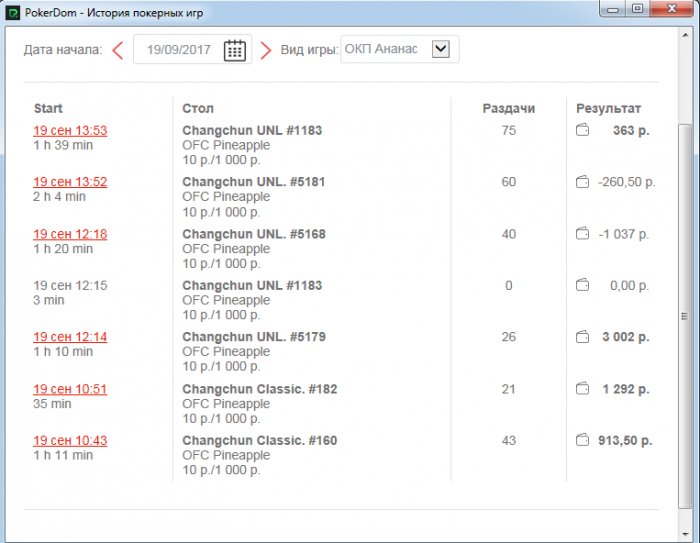Click the 19 сен 12:15 start time
Image resolution: width=700 pixels, height=543 pixels.
coord(70,285)
